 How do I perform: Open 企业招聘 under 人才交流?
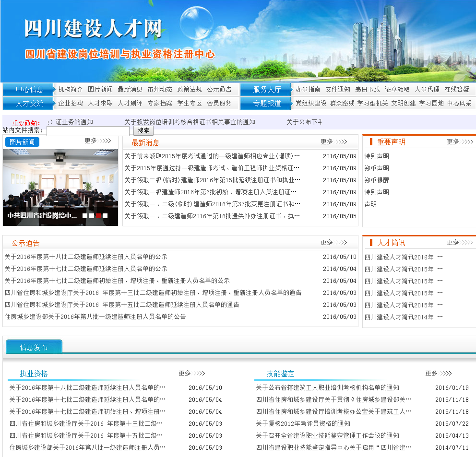click(x=70, y=103)
